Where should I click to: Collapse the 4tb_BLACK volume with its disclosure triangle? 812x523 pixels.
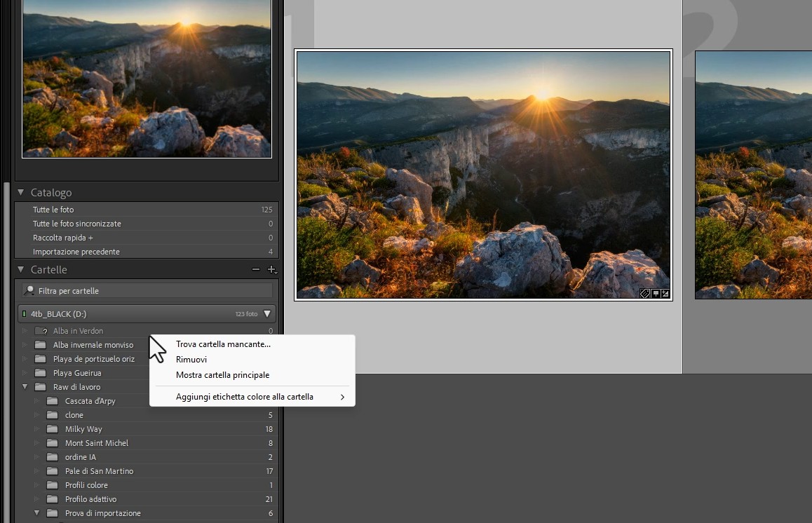tap(266, 313)
